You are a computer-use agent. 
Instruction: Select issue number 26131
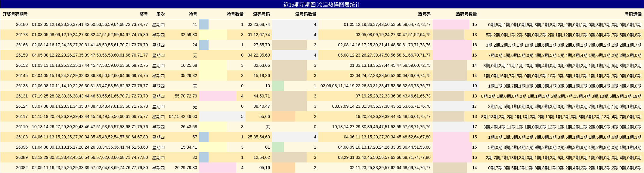coord(22,96)
